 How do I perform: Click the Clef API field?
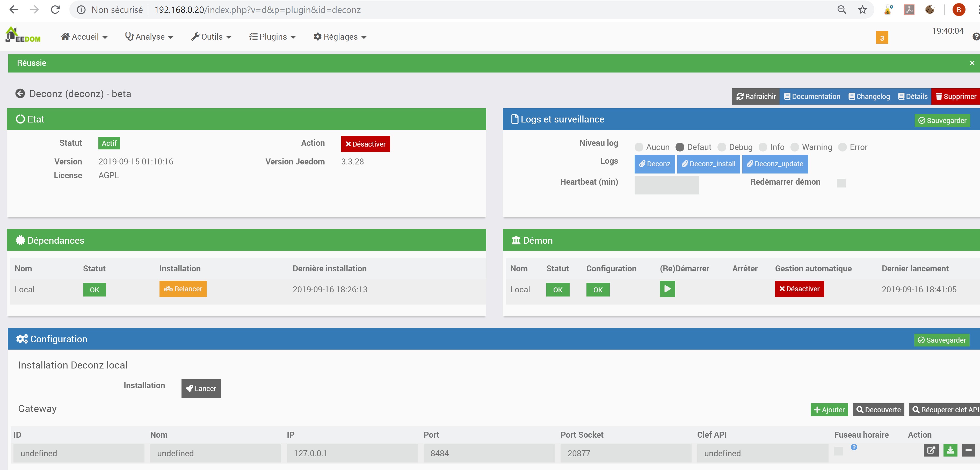click(x=763, y=453)
